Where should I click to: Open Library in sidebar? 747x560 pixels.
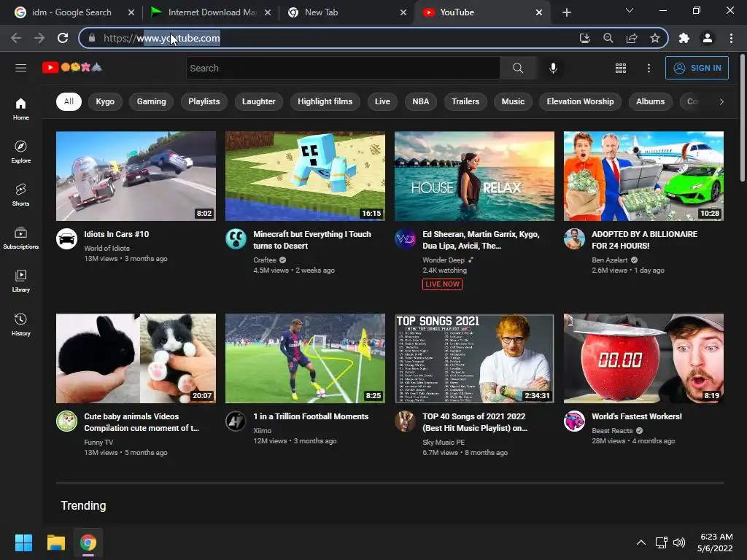(x=20, y=281)
